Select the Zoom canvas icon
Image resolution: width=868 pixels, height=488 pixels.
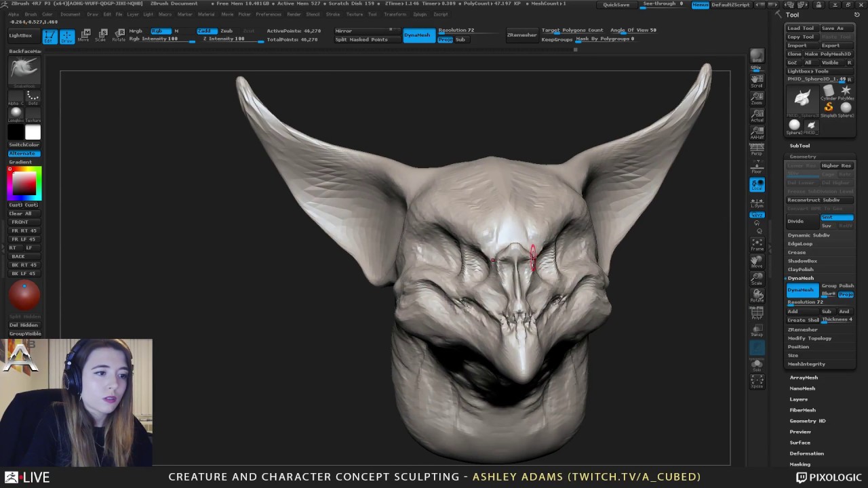pyautogui.click(x=757, y=98)
